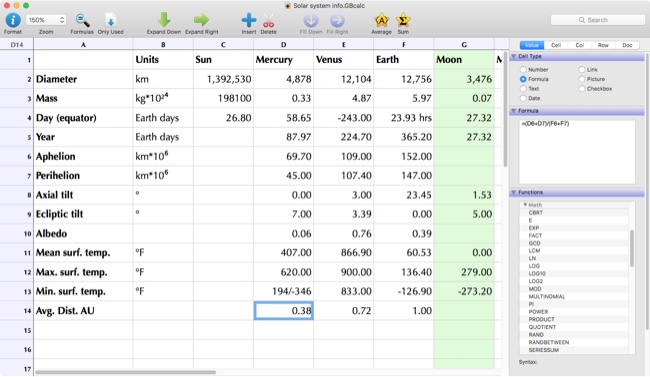Open the 150% zoom level dropdown
The width and height of the screenshot is (650, 377).
pyautogui.click(x=46, y=20)
